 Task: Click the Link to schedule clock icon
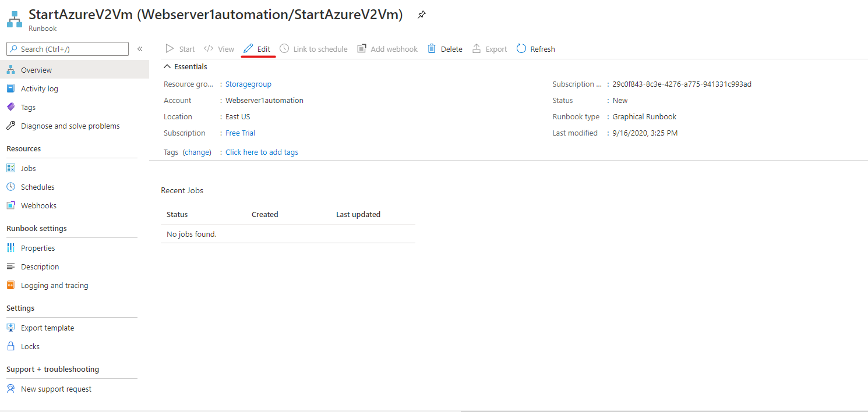coord(284,49)
